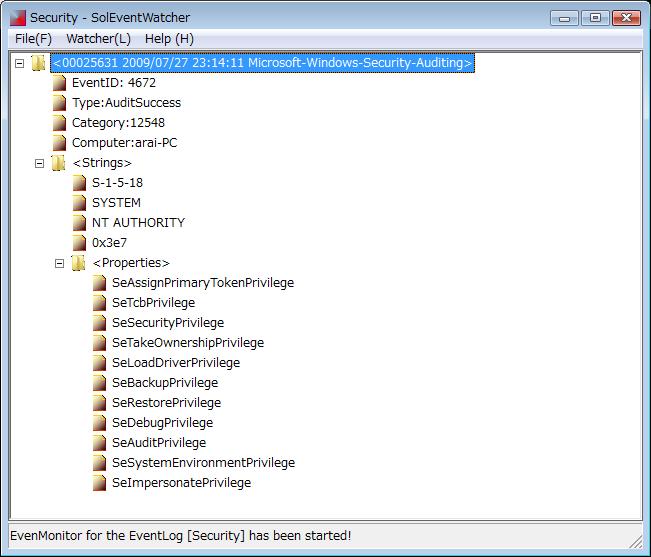Select SeImpersonatePrivilege text
651x557 pixels.
[x=181, y=482]
